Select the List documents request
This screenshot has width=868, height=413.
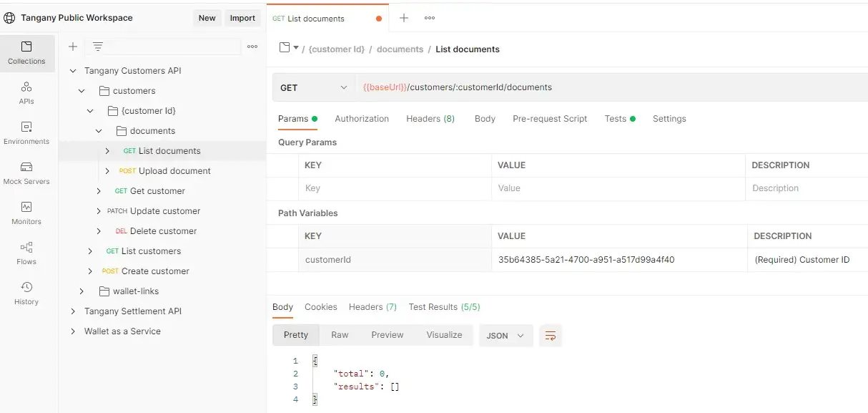tap(169, 151)
